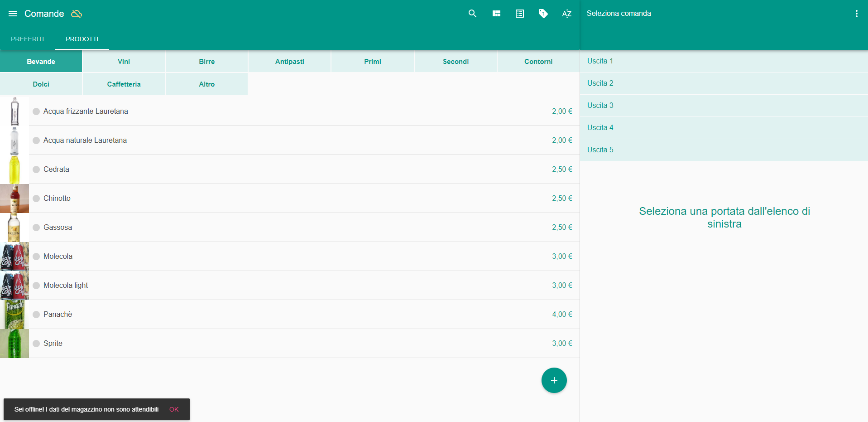Toggle the Molecola light selection circle

pyautogui.click(x=36, y=286)
